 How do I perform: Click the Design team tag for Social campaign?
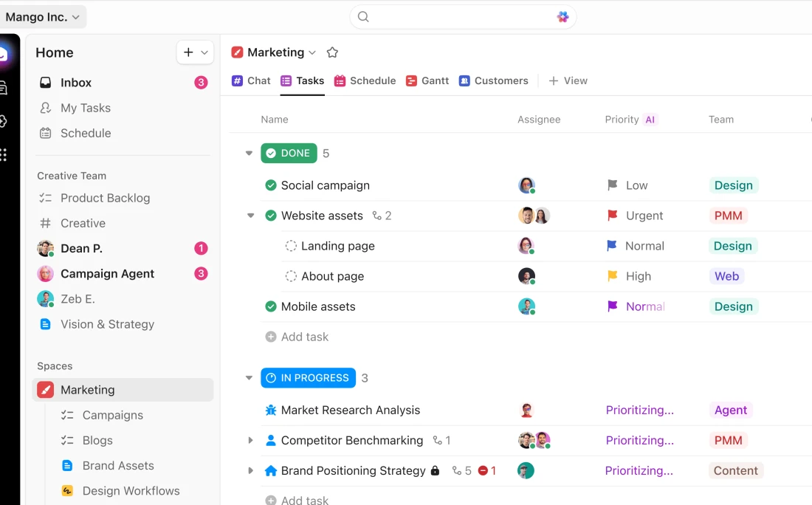733,185
